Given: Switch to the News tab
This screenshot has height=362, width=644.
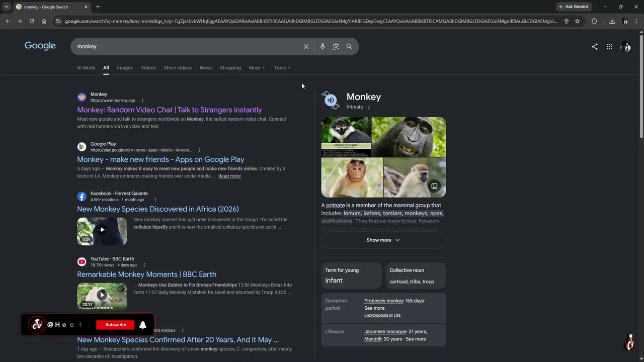Looking at the screenshot, I should pos(206,68).
